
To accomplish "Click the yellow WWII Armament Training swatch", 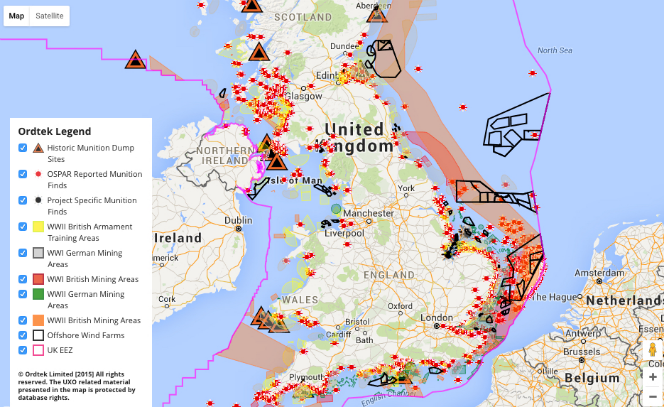I will coord(38,227).
